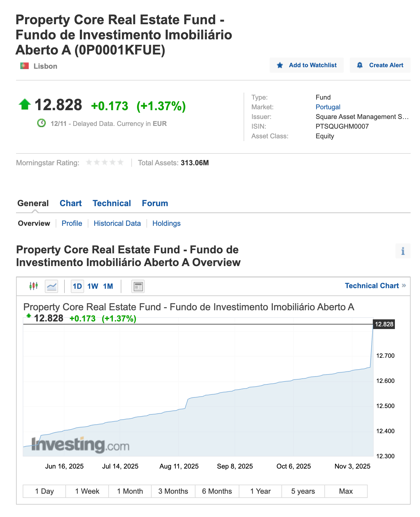
Task: Switch chart to candlestick view
Action: coord(34,286)
